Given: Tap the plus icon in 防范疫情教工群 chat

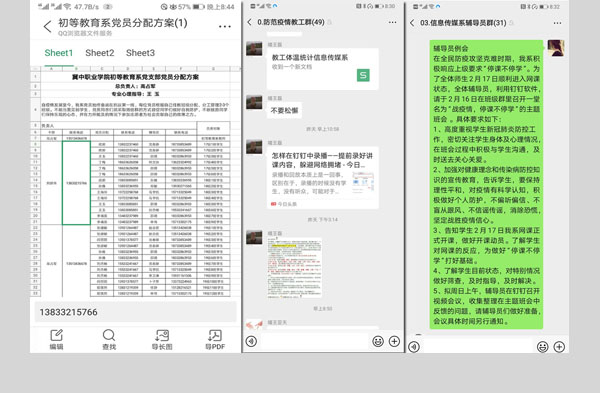Looking at the screenshot, I should tap(394, 341).
